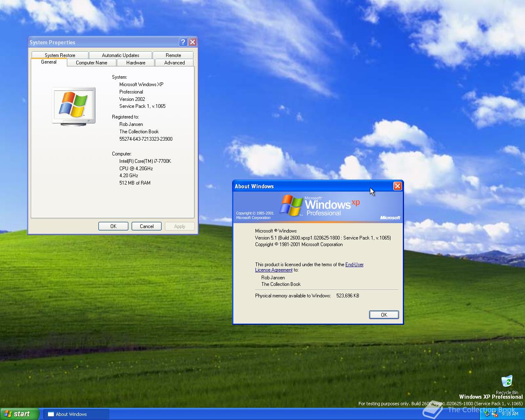
Task: Click 'Service Pack 1, v.1065' in System Properties
Action: [x=142, y=106]
